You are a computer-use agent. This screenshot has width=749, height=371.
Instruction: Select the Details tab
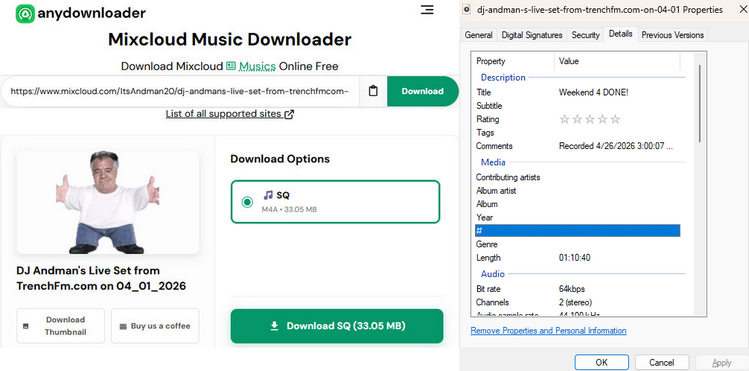pyautogui.click(x=621, y=34)
